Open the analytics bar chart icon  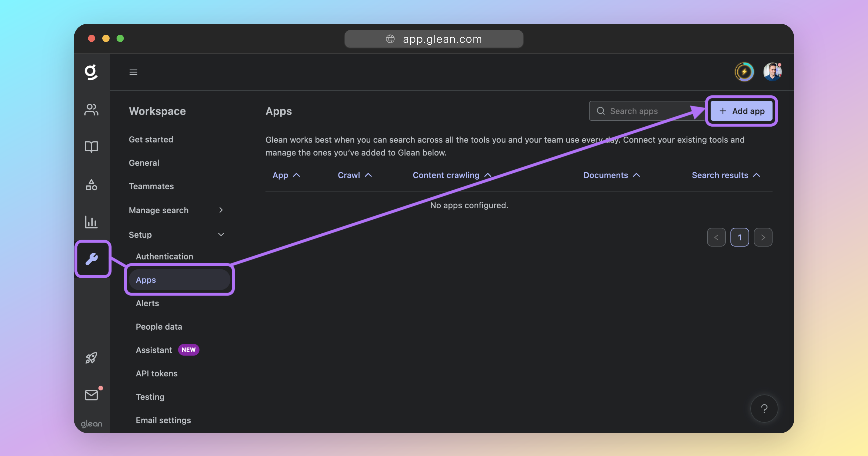point(91,222)
